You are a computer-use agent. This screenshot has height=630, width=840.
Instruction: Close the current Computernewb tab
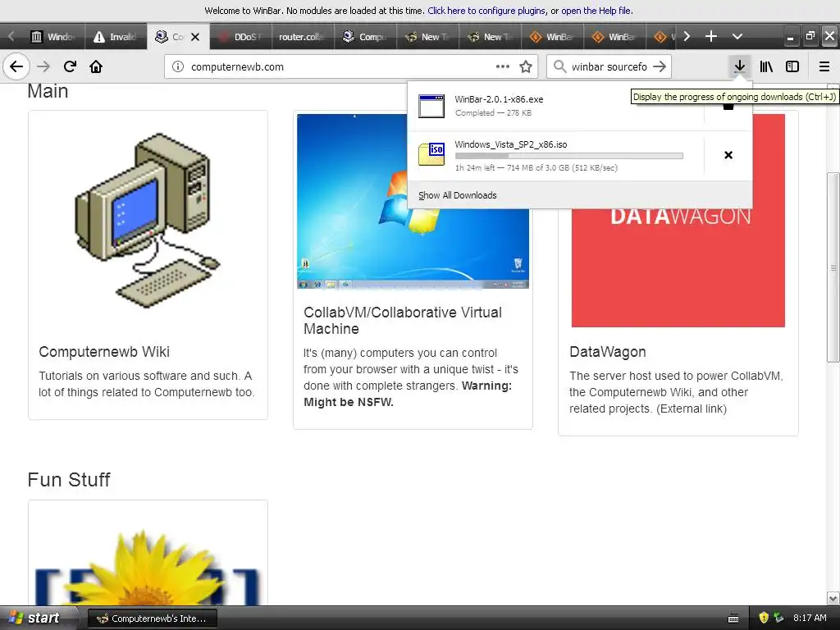[195, 37]
